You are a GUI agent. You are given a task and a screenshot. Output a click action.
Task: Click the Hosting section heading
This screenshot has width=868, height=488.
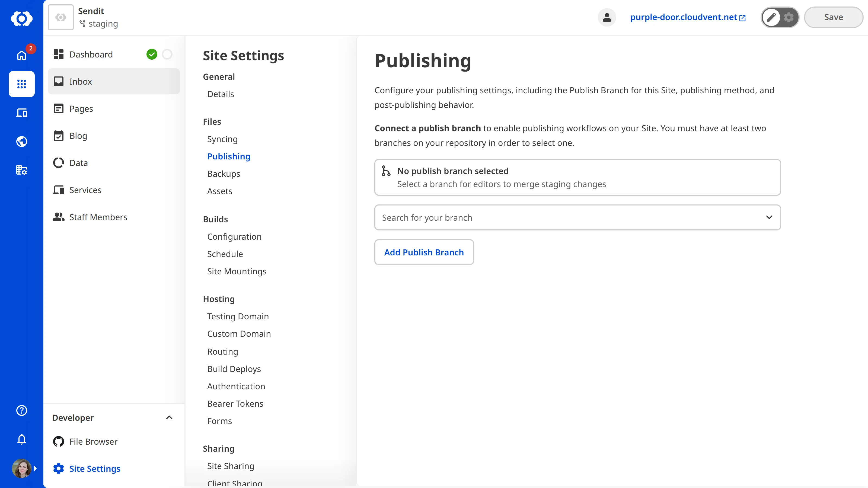point(219,299)
